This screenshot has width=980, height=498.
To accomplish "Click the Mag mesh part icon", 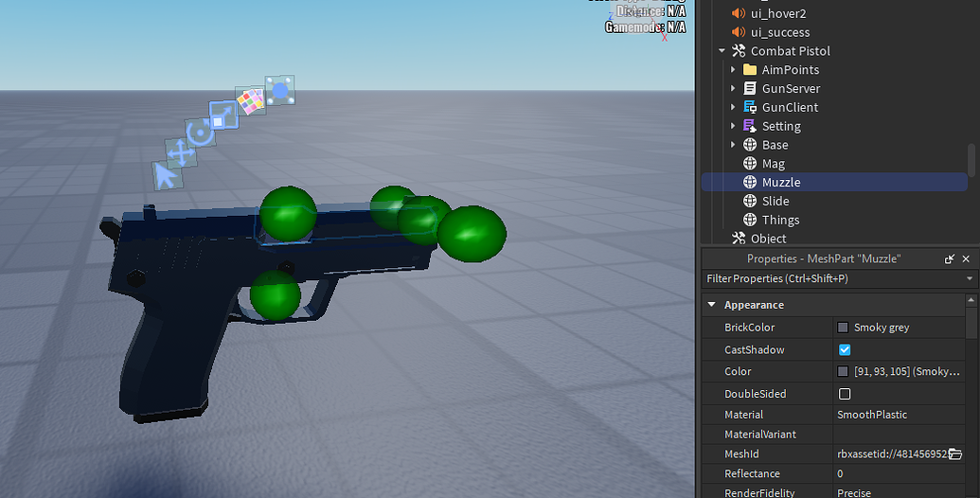I will 750,163.
